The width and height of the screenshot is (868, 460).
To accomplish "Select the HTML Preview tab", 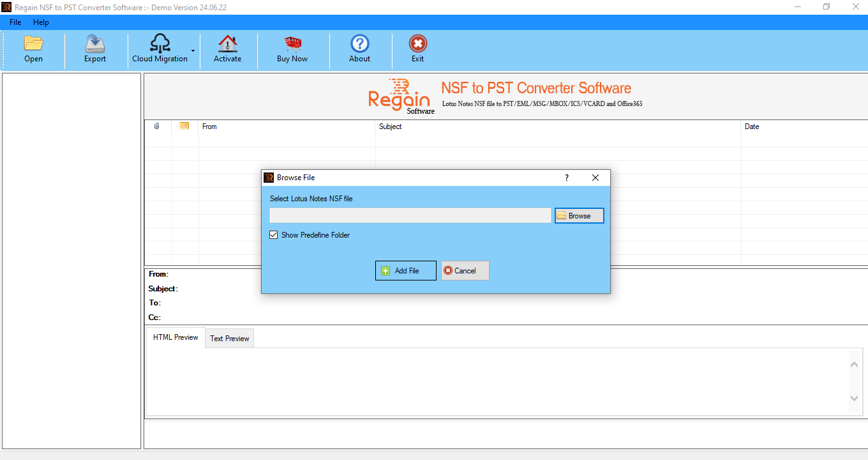I will tap(176, 337).
